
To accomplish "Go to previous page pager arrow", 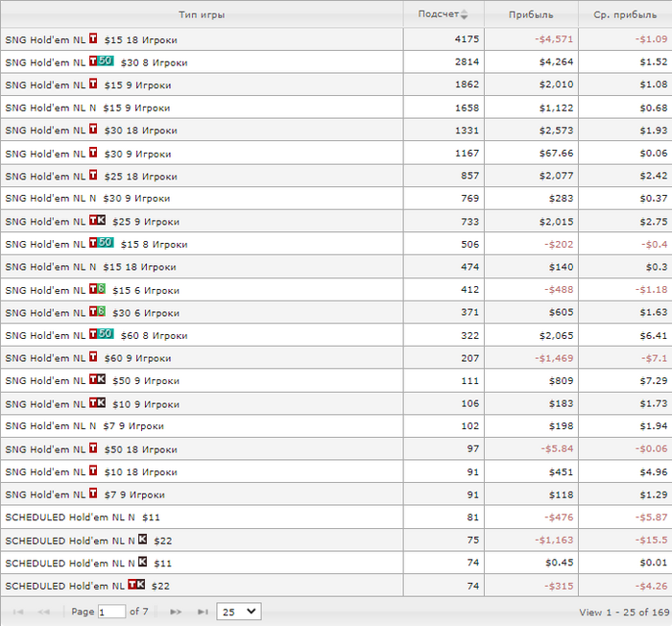I will coord(44,612).
